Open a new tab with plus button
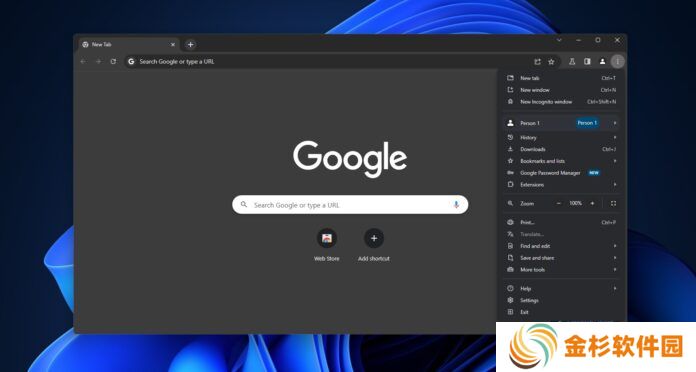 pyautogui.click(x=190, y=44)
